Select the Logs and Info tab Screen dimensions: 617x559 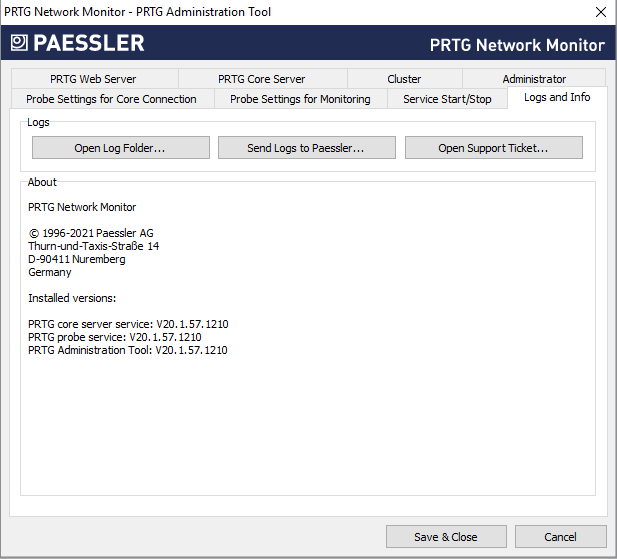pyautogui.click(x=557, y=98)
